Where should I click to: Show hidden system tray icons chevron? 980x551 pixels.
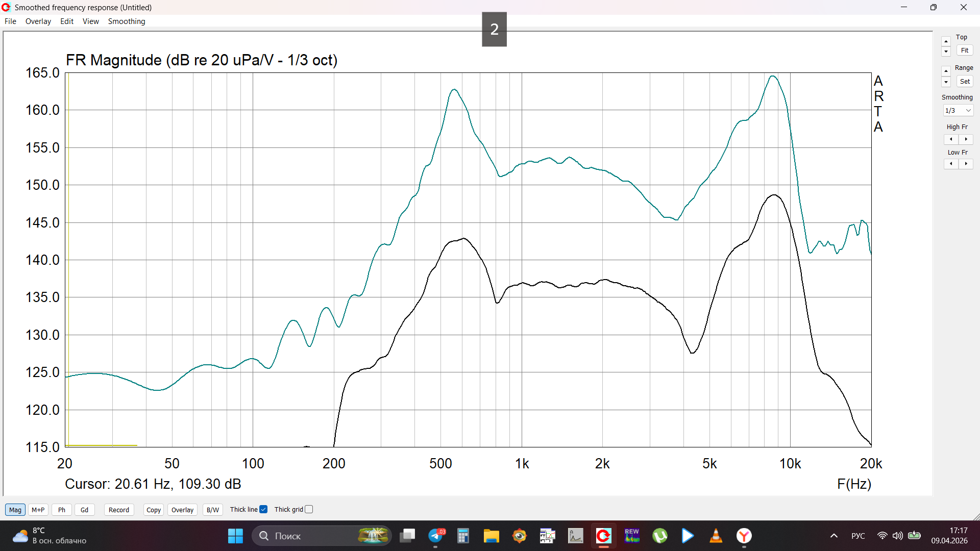tap(834, 536)
